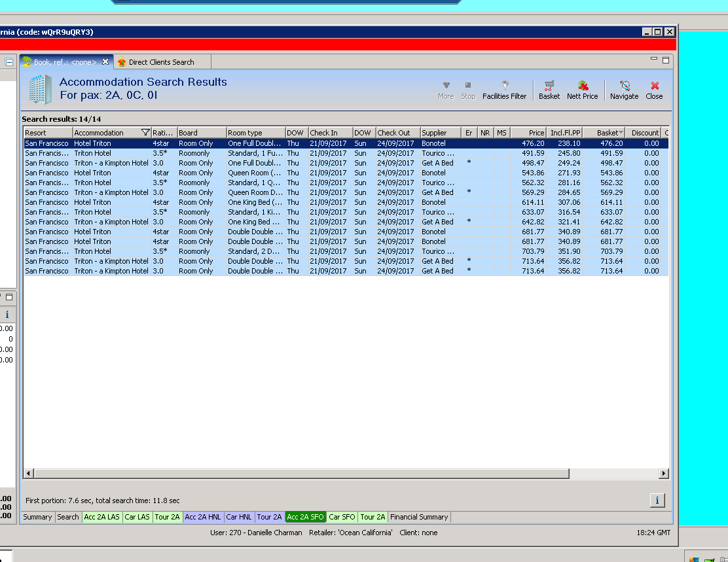This screenshot has width=728, height=562.
Task: Open the Accommodation column filter funnel
Action: [x=145, y=133]
